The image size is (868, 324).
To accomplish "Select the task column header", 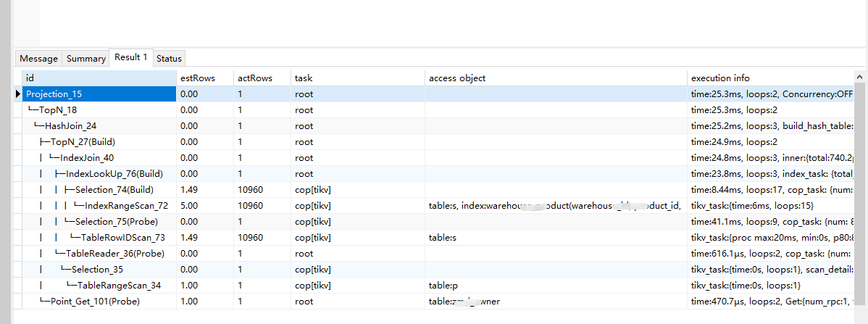I will (357, 78).
